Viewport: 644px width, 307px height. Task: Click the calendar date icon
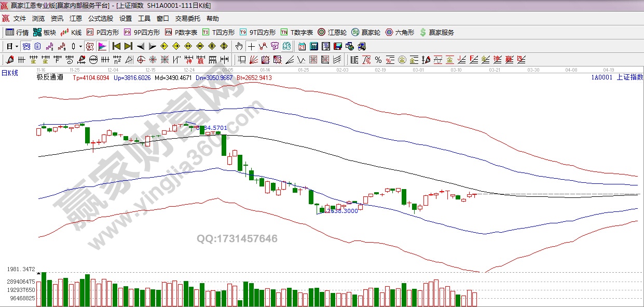click(x=302, y=46)
